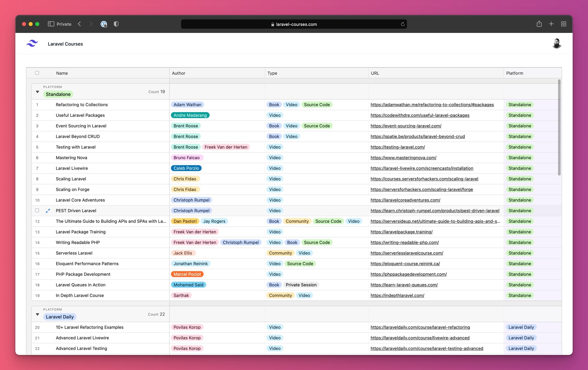Check the PEST Driven Laravel row checkbox
The image size is (588, 370).
[37, 211]
